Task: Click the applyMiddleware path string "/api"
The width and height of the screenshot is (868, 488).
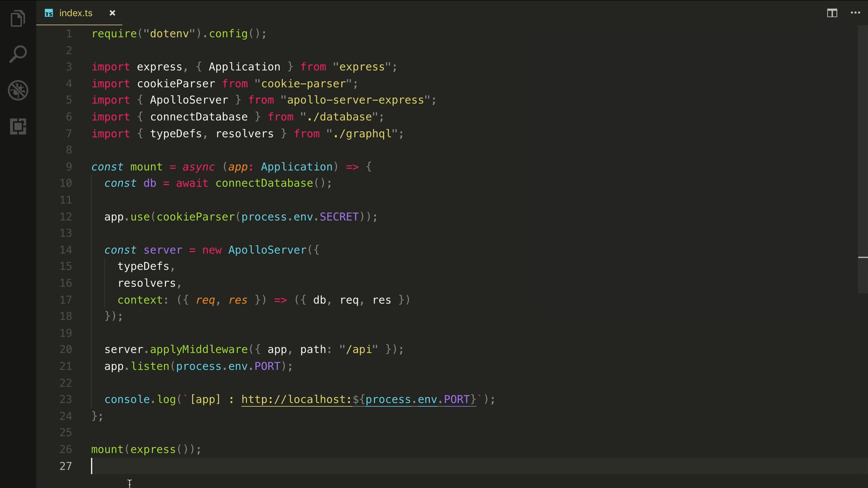Action: coord(358,349)
